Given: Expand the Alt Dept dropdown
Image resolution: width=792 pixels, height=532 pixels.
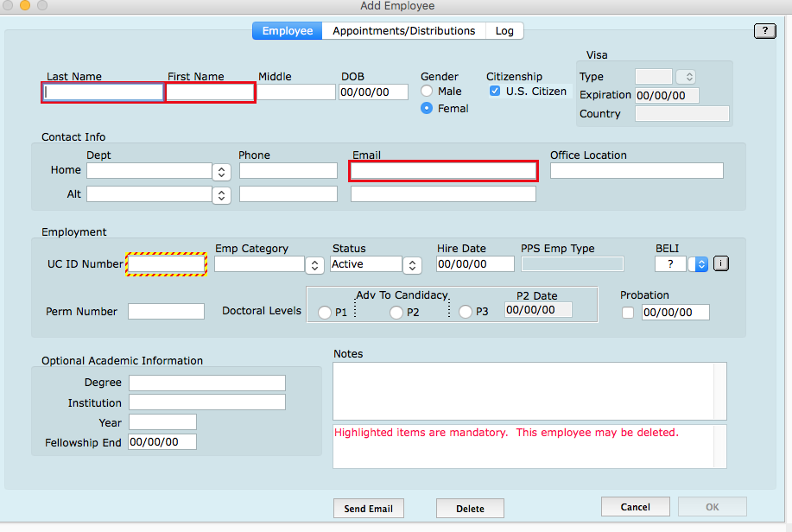Looking at the screenshot, I should tap(222, 194).
